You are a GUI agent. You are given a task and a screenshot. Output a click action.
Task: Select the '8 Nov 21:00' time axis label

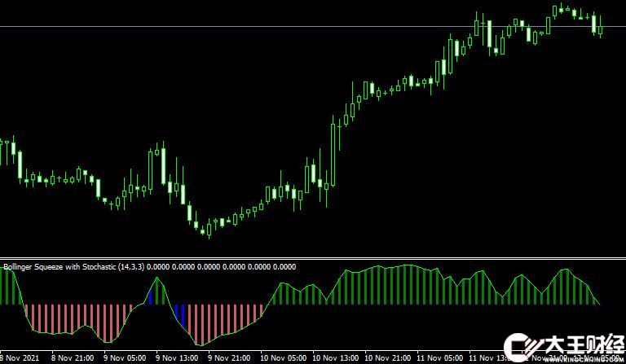coord(73,358)
